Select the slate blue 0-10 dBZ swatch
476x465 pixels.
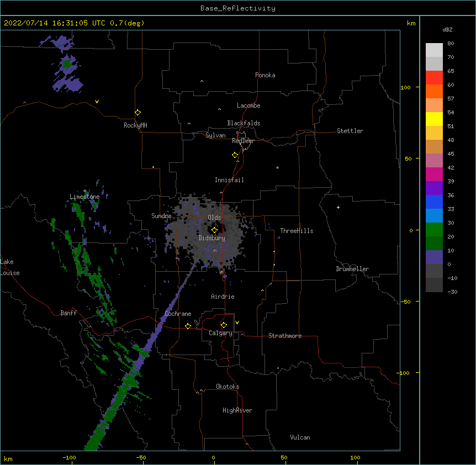coord(434,257)
